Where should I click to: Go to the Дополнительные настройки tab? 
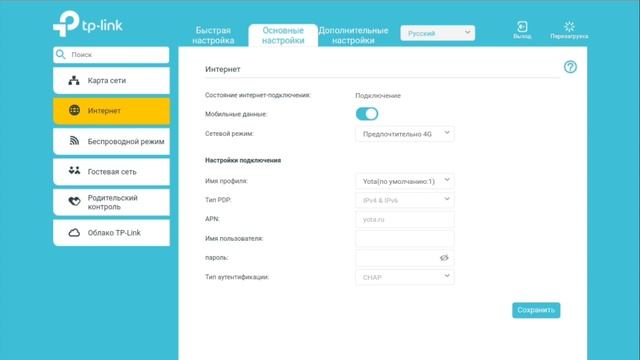[353, 36]
